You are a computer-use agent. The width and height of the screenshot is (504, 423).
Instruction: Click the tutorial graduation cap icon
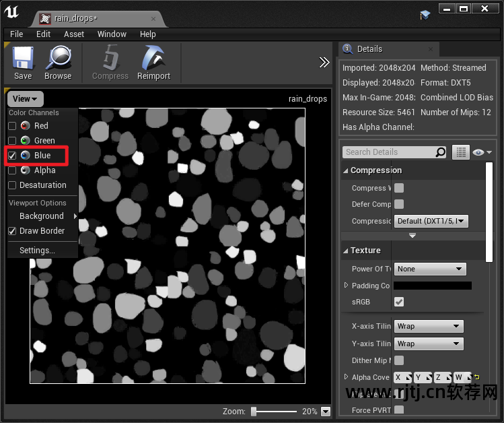pyautogui.click(x=425, y=15)
